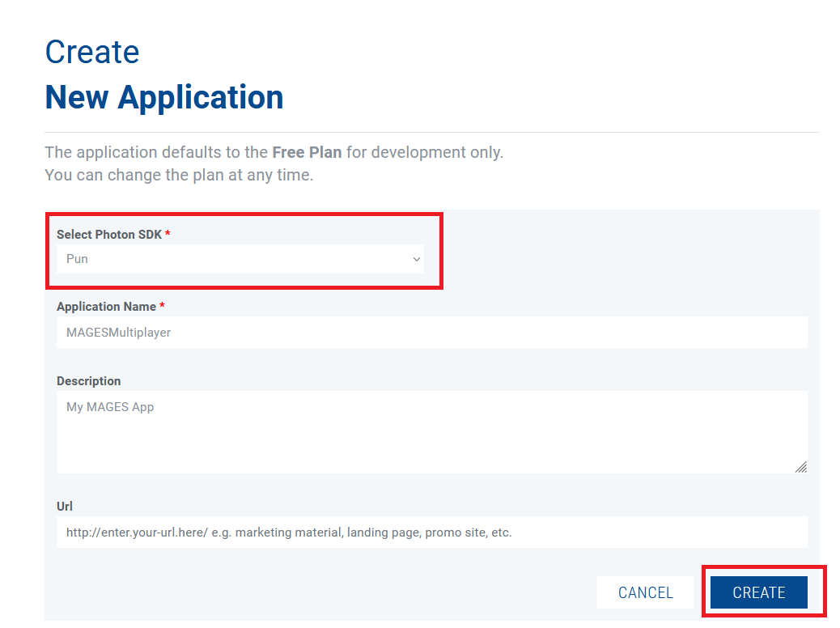Click the Description box resize handle
This screenshot has width=840, height=628.
[800, 467]
